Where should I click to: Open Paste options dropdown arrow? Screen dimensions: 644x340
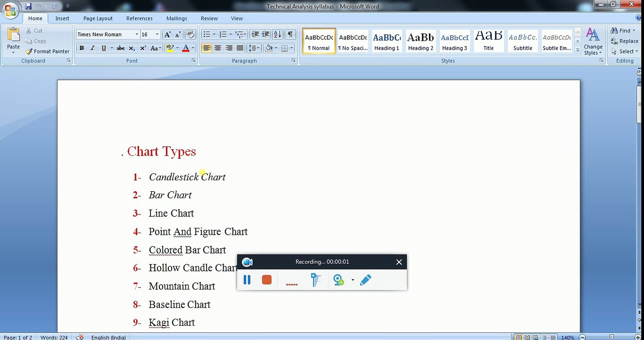(13, 52)
